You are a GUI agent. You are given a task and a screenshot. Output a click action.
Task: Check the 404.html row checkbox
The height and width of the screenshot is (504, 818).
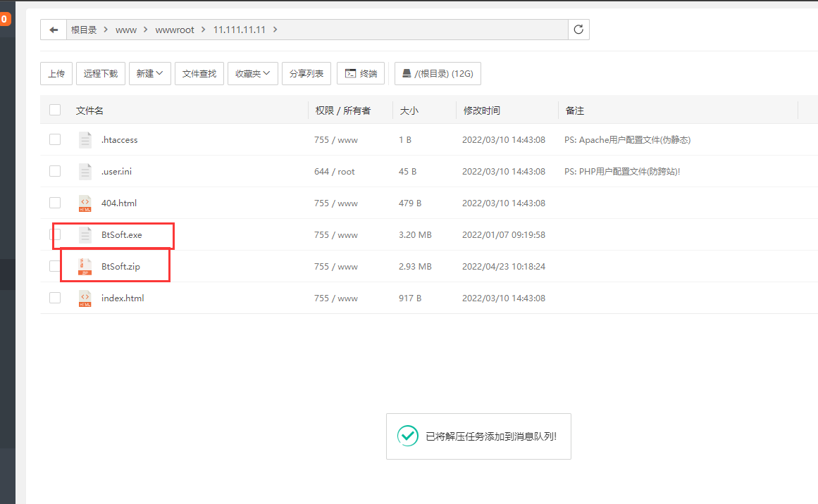(x=55, y=203)
